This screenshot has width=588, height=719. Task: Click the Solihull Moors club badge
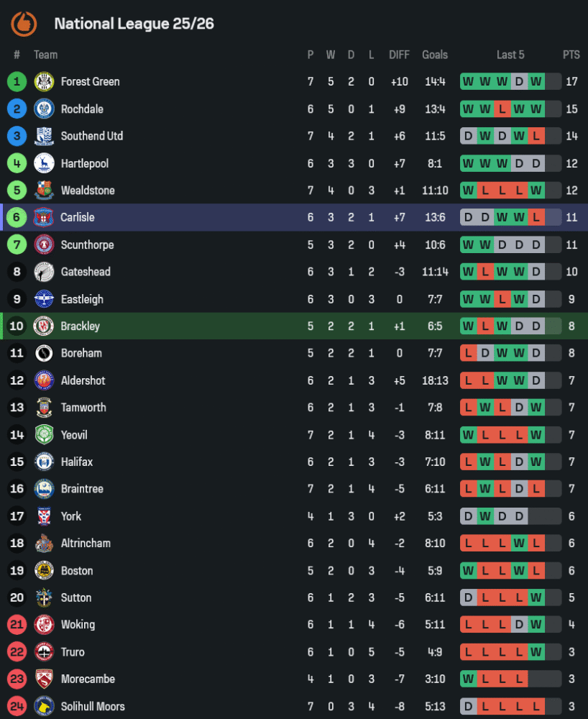[x=44, y=706]
